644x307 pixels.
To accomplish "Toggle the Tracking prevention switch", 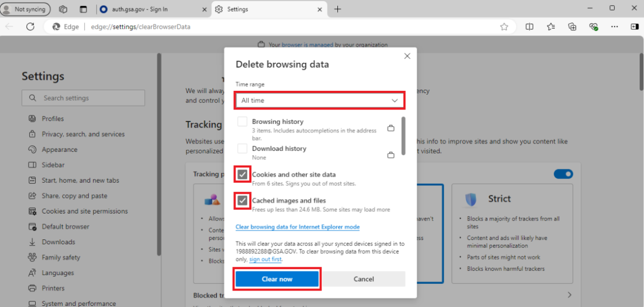I will click(563, 174).
